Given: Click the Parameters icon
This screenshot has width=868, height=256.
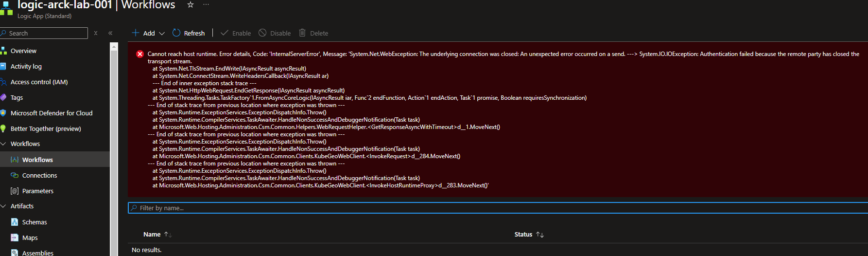Looking at the screenshot, I should pyautogui.click(x=15, y=191).
